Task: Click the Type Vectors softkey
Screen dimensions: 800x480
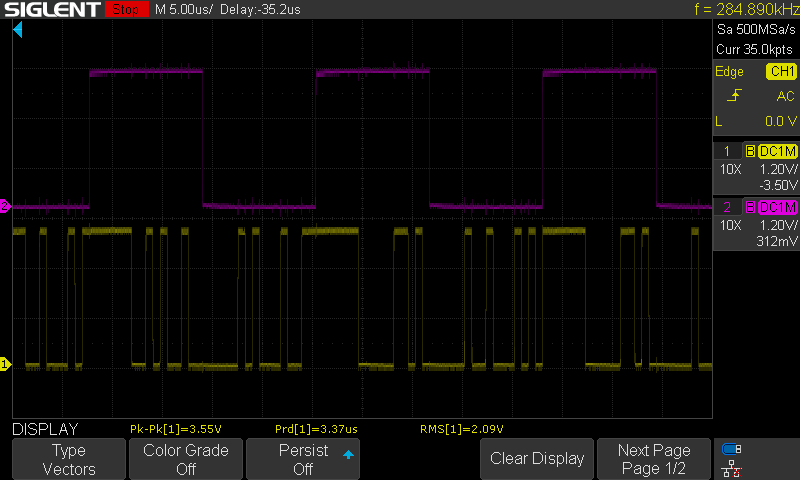Action: pyautogui.click(x=69, y=459)
